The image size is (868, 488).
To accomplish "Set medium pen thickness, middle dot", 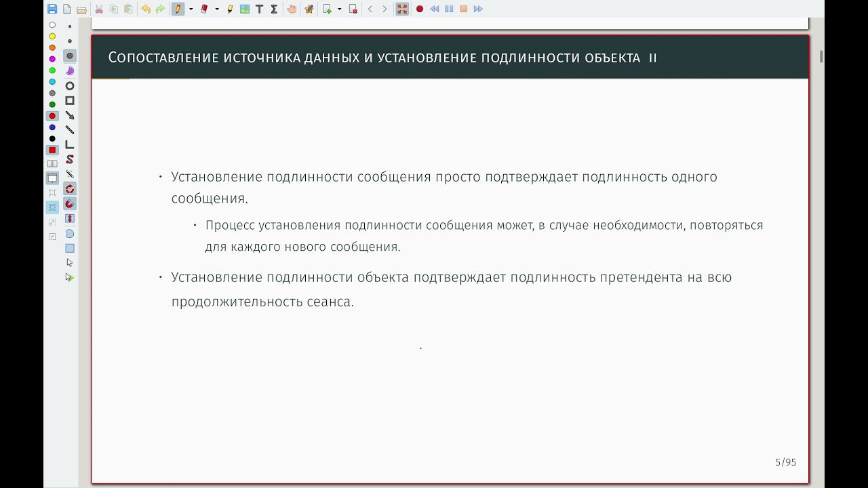I will (x=70, y=41).
